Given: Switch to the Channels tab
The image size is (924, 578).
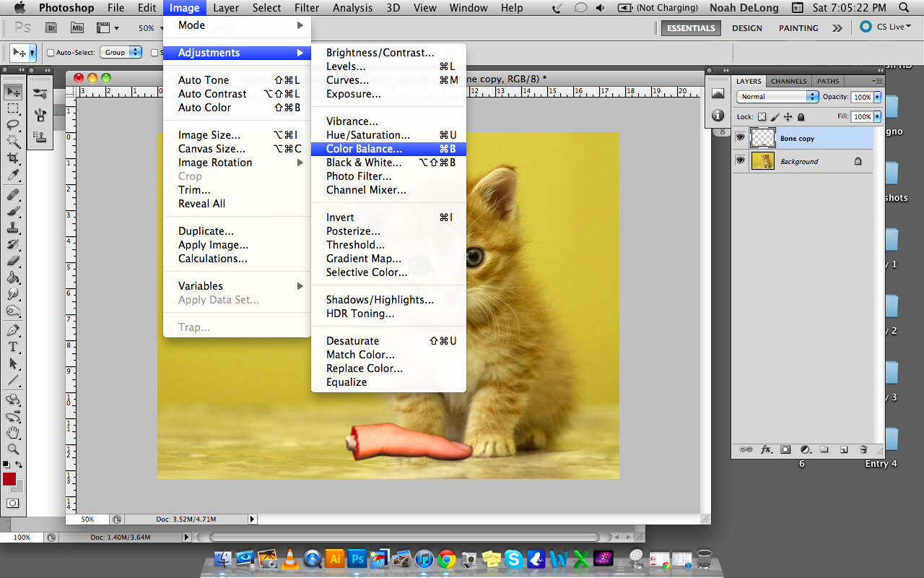Looking at the screenshot, I should [788, 82].
